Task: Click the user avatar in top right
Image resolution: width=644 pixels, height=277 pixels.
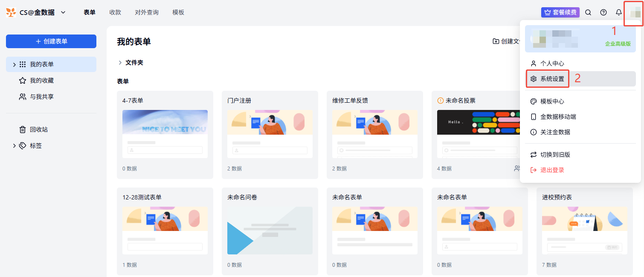Action: [x=633, y=13]
